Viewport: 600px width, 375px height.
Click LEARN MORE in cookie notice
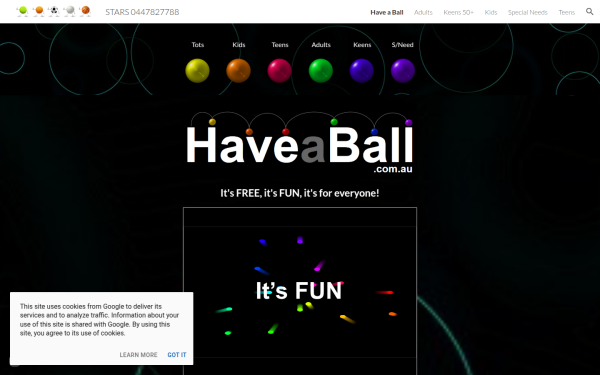coord(138,355)
